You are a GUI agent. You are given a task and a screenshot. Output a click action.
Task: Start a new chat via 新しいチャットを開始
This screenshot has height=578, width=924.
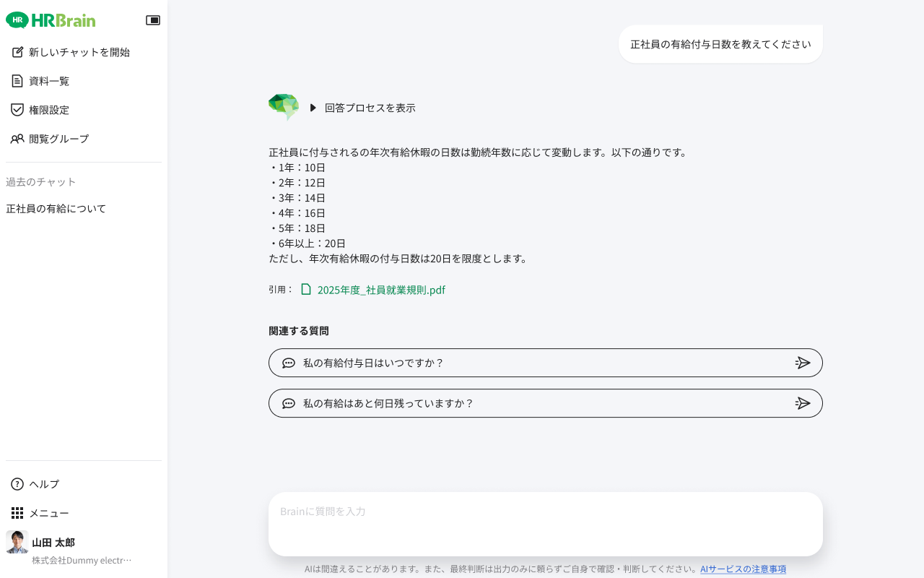(x=71, y=52)
